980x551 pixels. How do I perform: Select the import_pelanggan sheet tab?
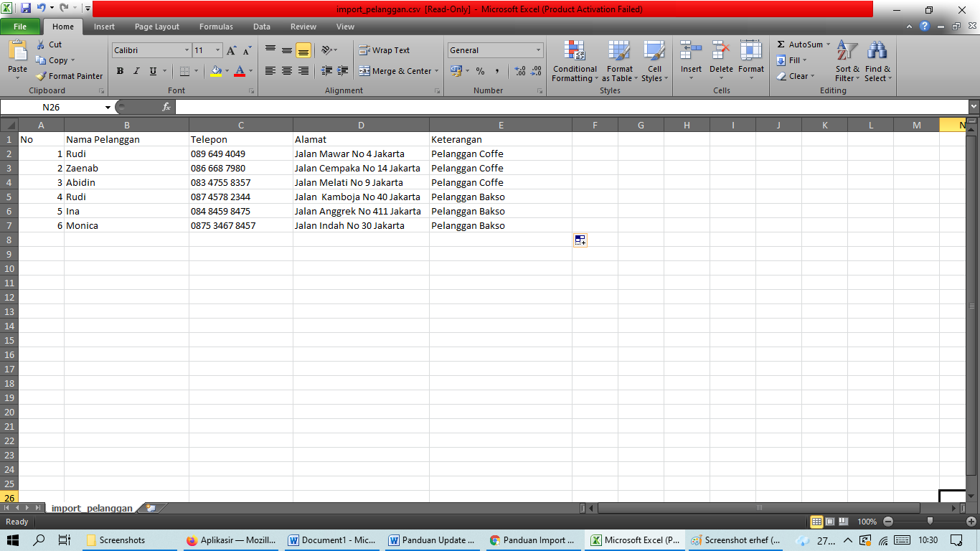pos(92,508)
